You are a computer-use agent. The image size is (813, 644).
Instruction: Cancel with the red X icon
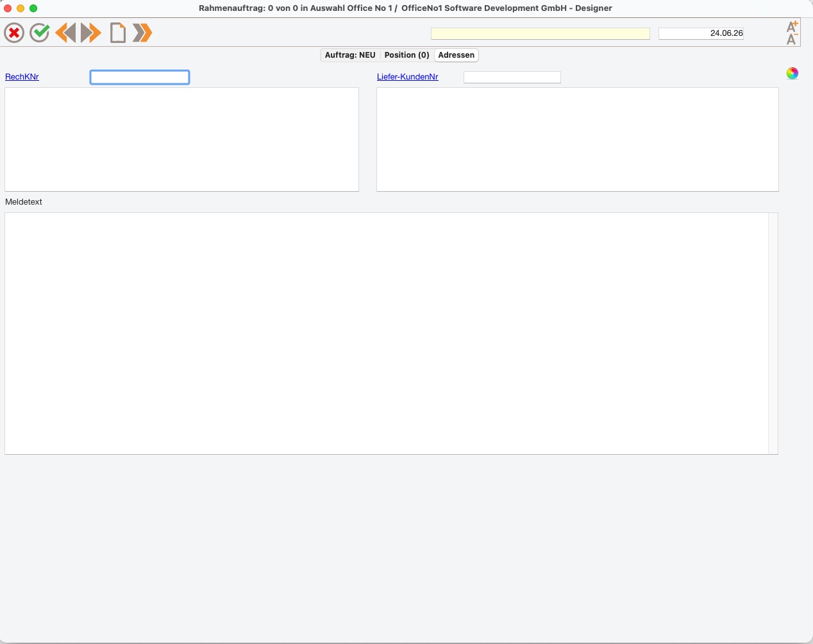tap(14, 33)
